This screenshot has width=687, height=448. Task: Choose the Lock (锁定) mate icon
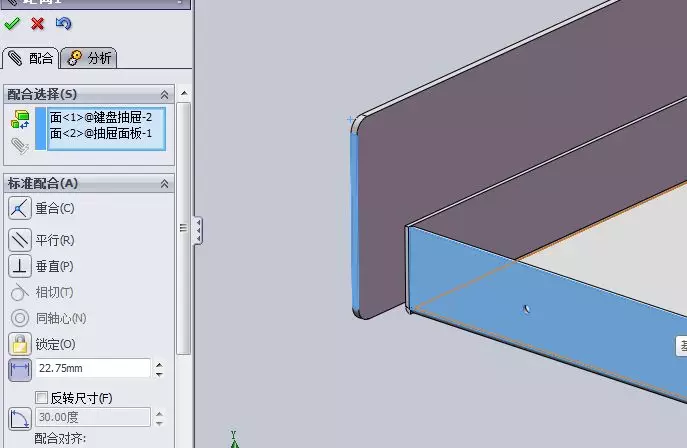pyautogui.click(x=20, y=344)
